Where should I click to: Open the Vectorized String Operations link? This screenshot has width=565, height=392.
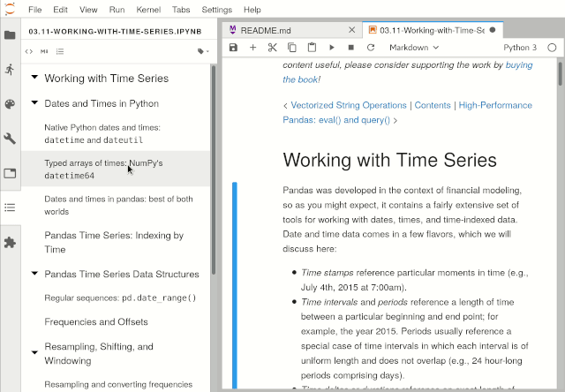(349, 105)
